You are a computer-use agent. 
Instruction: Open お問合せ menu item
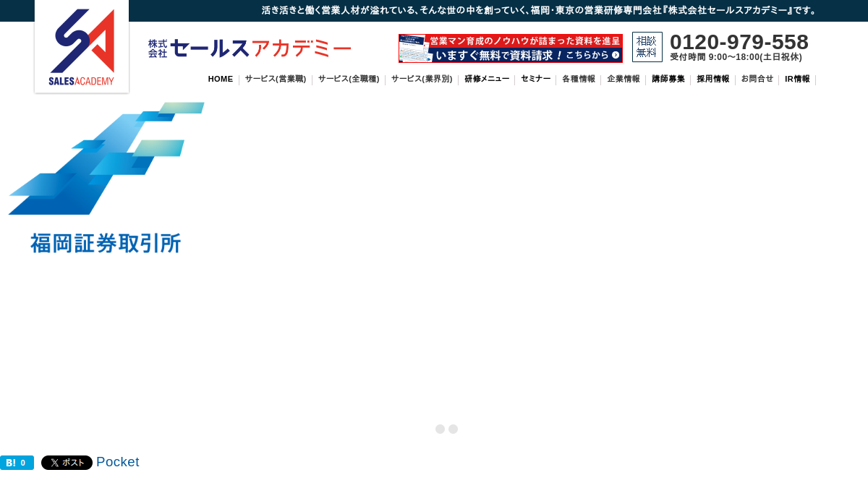tap(757, 79)
